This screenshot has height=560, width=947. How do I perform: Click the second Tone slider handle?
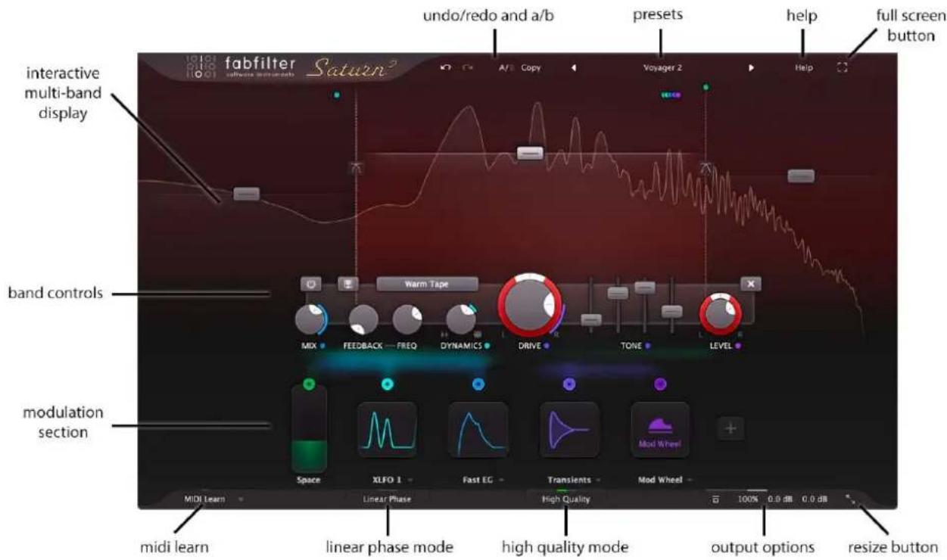pos(618,293)
